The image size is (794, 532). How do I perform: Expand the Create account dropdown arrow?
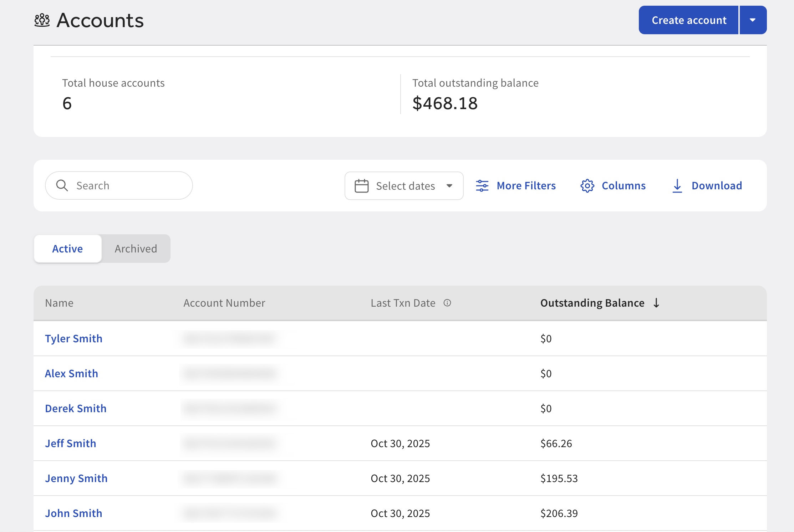click(x=753, y=20)
